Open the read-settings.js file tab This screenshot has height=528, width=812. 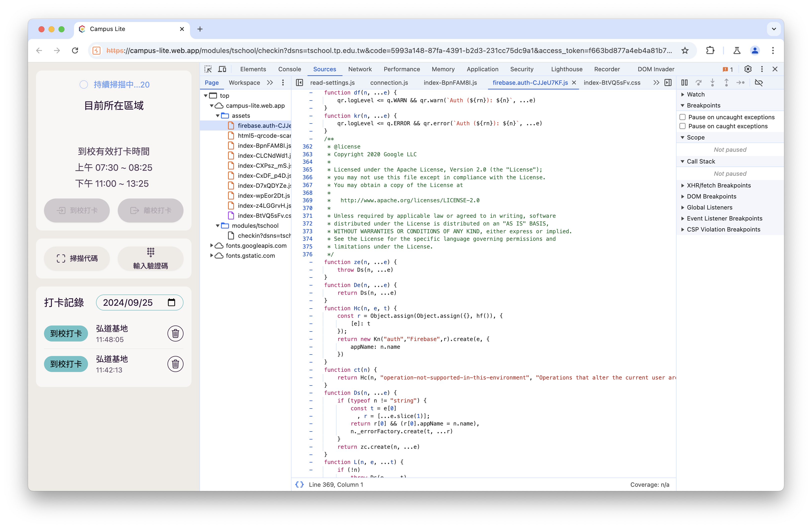pos(332,82)
